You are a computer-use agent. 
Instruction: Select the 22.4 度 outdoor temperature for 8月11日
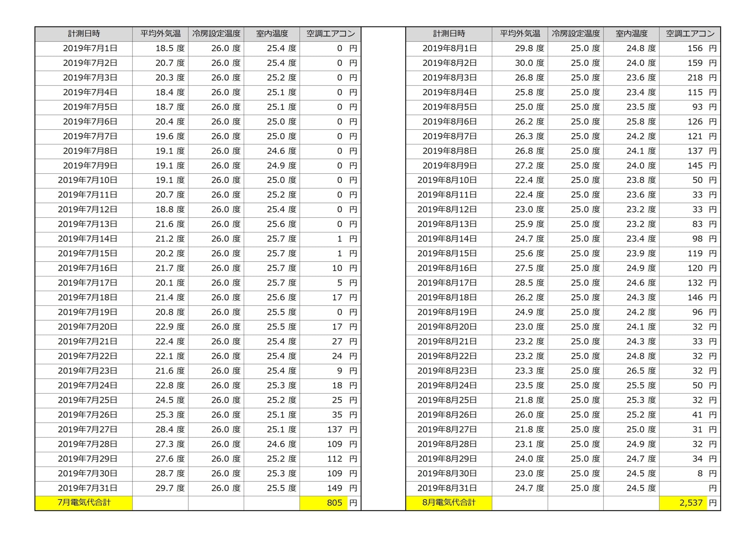pos(520,195)
